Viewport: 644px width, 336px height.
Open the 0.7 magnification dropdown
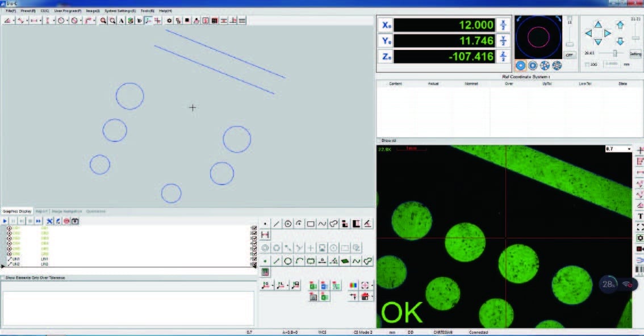(x=629, y=149)
